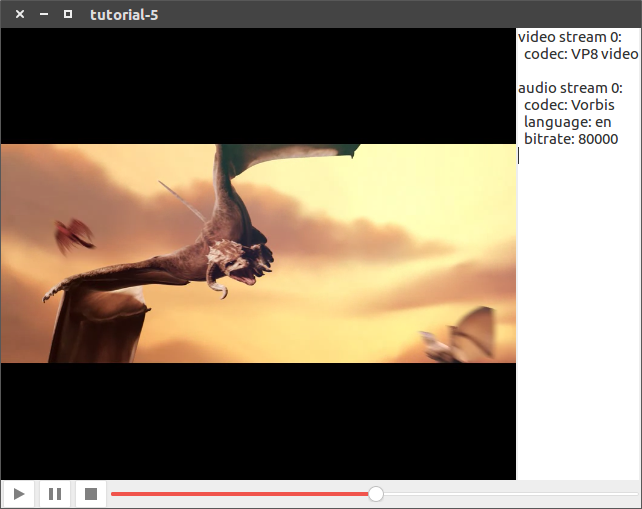Image resolution: width=642 pixels, height=509 pixels.
Task: Click the dragon video display area
Action: (258, 253)
